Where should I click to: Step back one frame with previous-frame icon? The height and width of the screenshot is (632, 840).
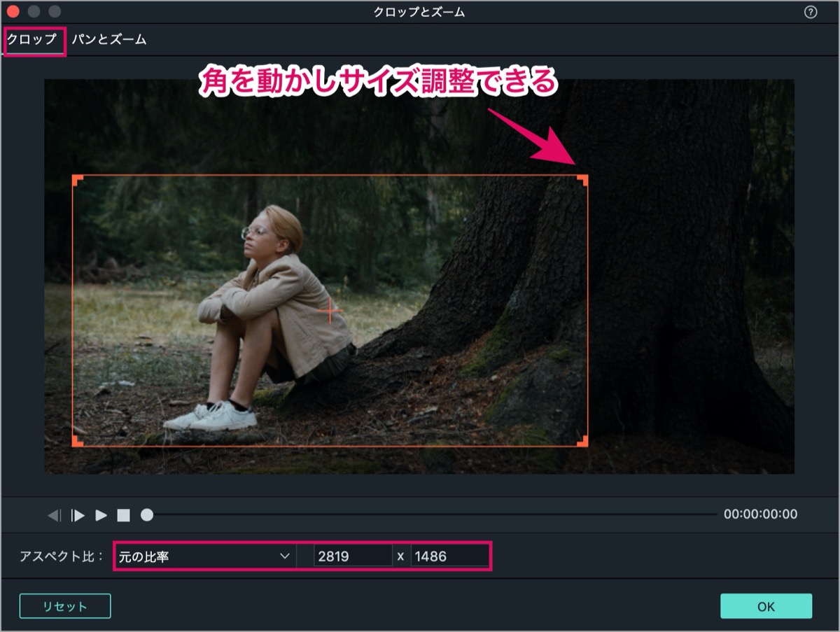coord(54,515)
